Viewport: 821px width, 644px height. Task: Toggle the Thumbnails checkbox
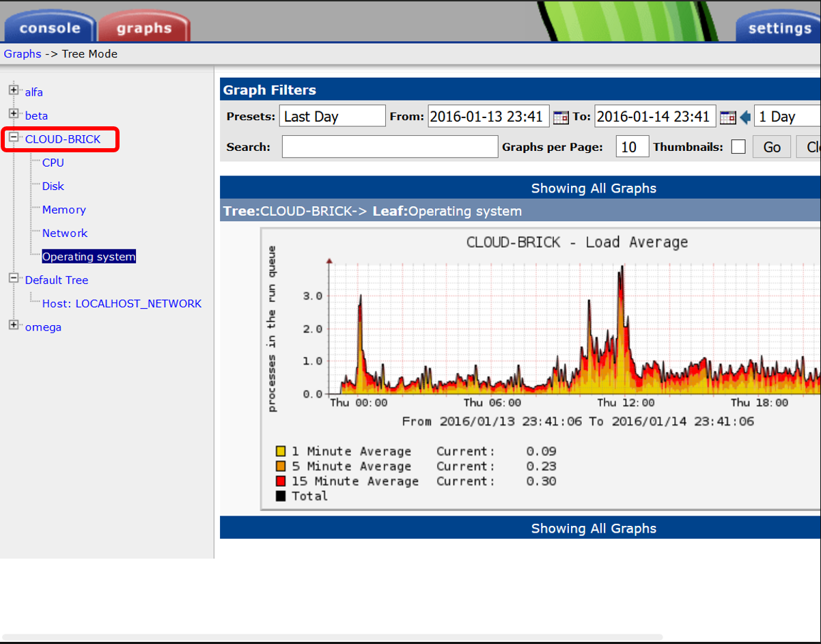coord(738,147)
